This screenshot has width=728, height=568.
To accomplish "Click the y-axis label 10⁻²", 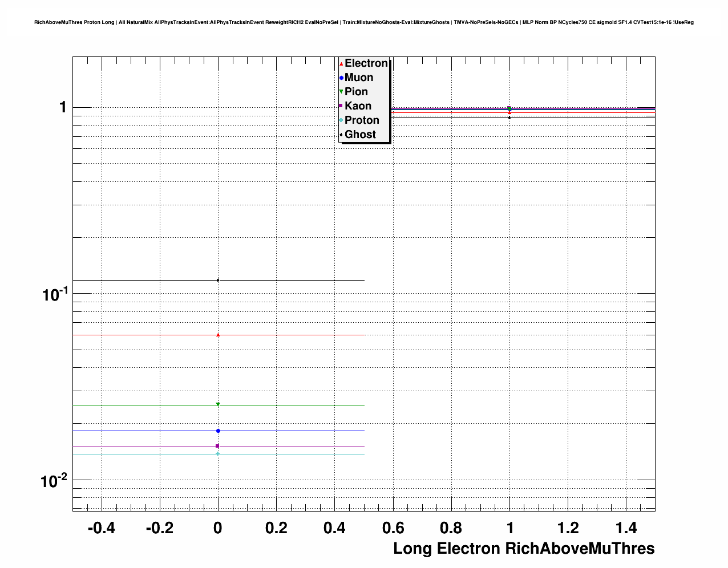I will click(54, 481).
